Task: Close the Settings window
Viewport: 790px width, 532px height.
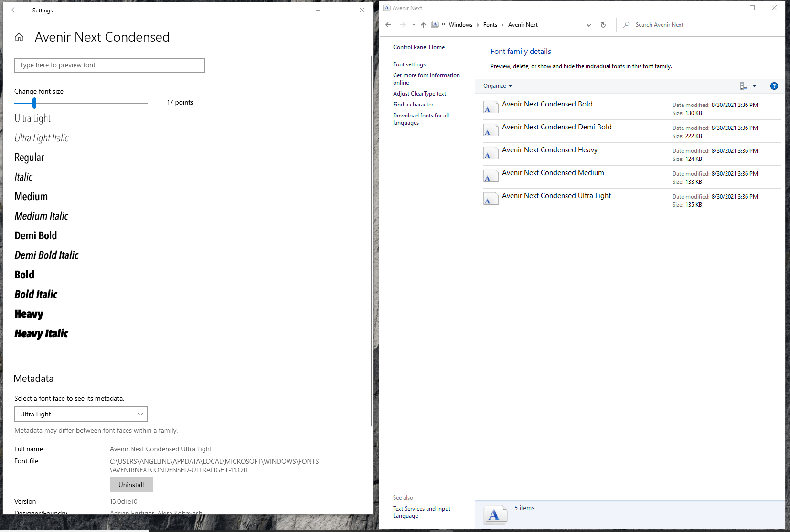Action: (362, 10)
